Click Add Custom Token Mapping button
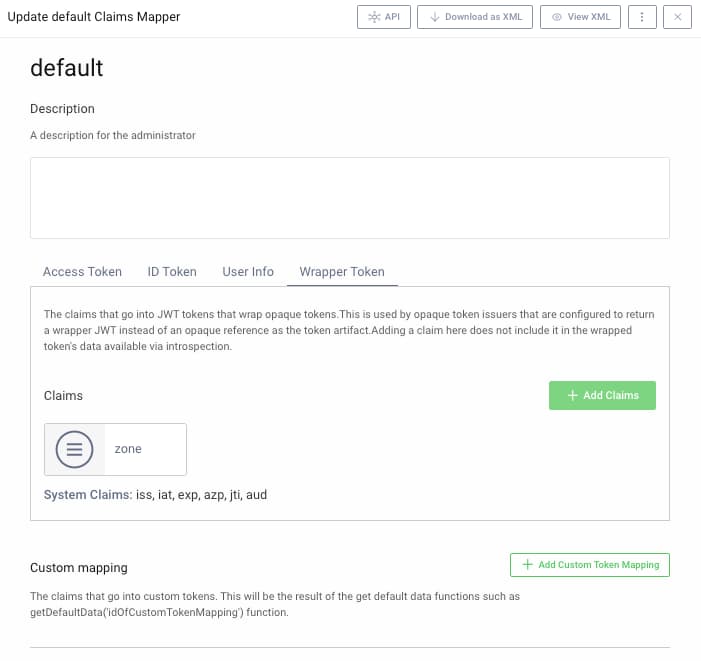Image resolution: width=701 pixels, height=661 pixels. [589, 565]
